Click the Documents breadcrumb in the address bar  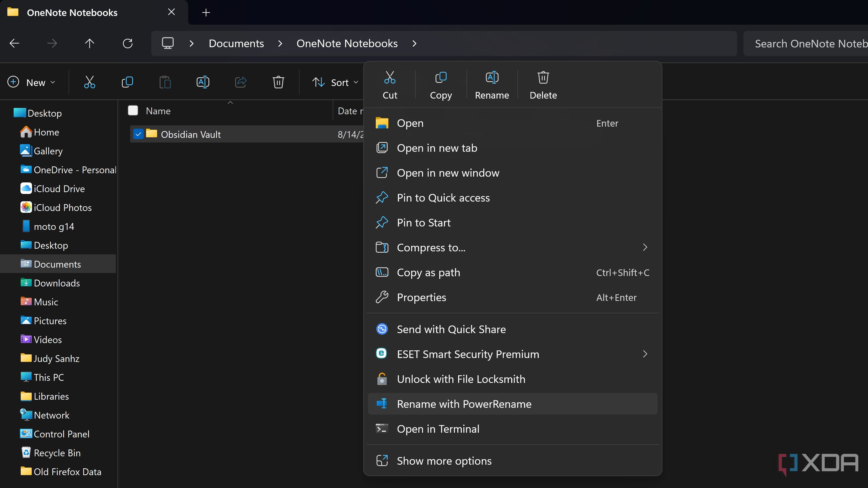click(236, 43)
